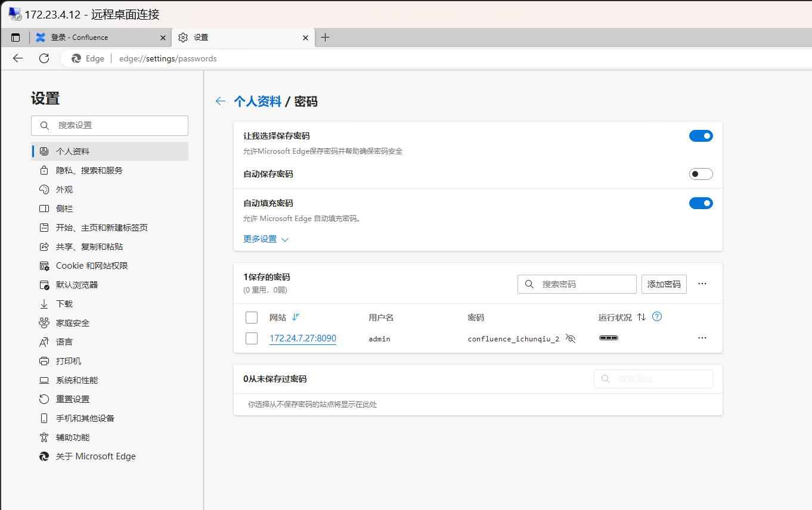Click the 添加密码 button
Screen dimensions: 812x510
point(664,284)
